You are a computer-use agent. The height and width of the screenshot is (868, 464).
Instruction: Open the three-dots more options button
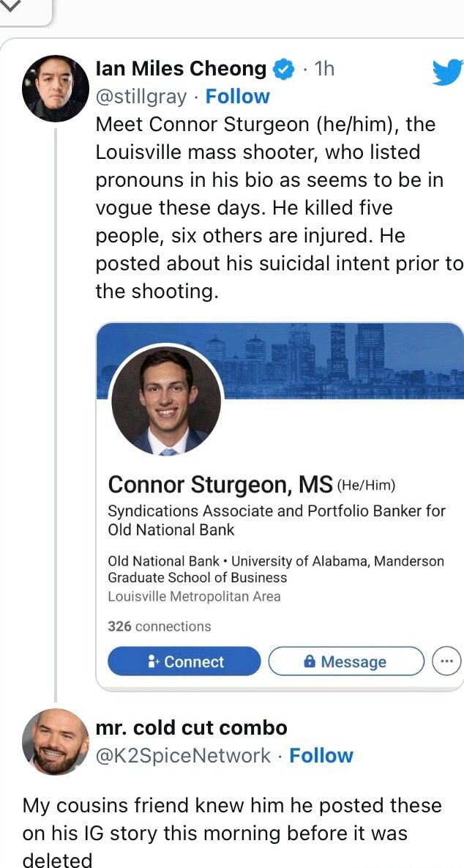click(447, 661)
